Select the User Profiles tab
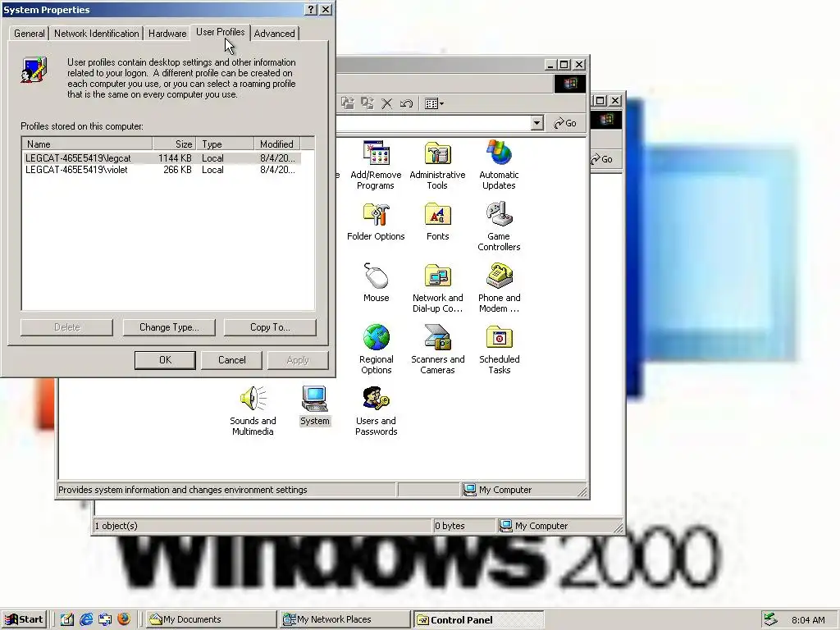The width and height of the screenshot is (840, 630). 220,32
